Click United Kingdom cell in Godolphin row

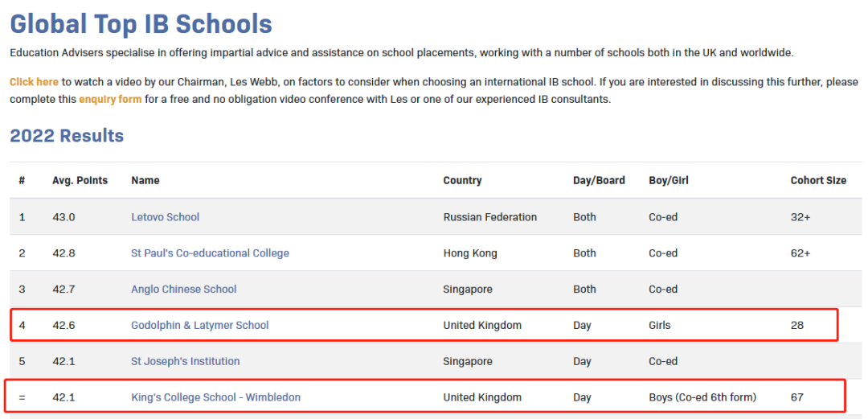point(482,325)
